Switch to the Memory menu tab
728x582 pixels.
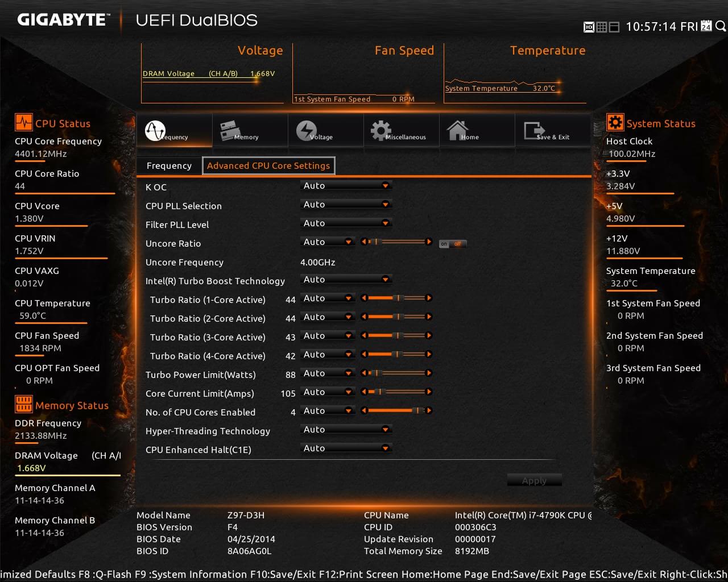250,131
